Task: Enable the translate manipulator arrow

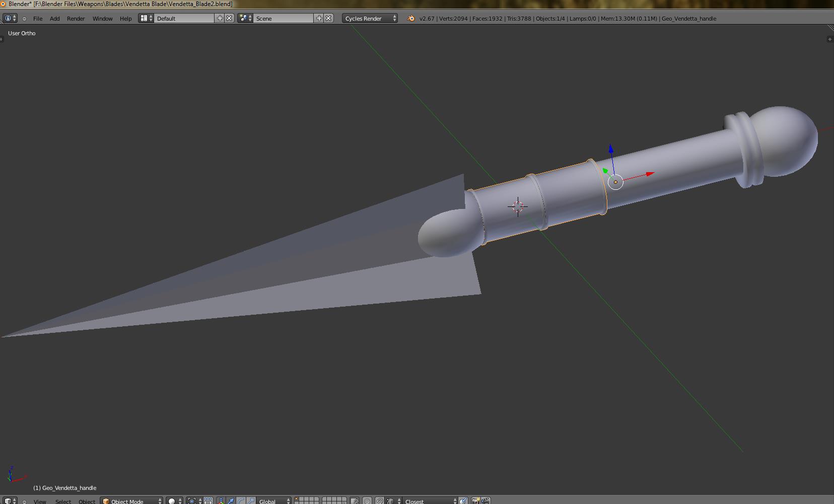Action: [231, 501]
